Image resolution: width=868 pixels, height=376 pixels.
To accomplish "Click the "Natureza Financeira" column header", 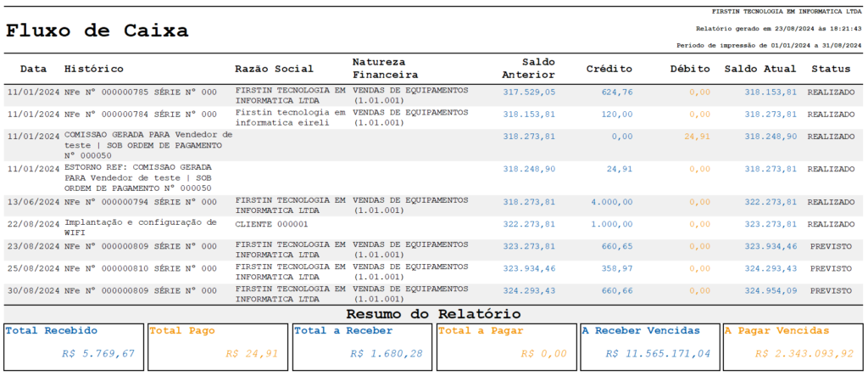I will tap(386, 68).
